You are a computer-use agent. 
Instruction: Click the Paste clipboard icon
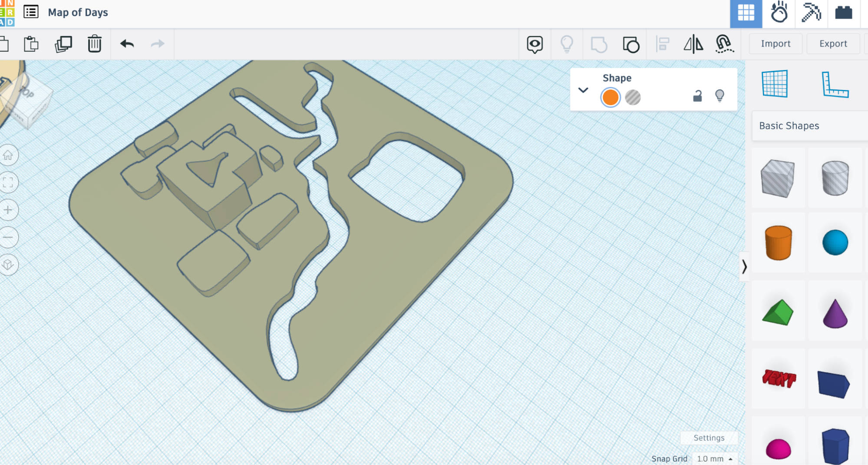click(x=31, y=44)
